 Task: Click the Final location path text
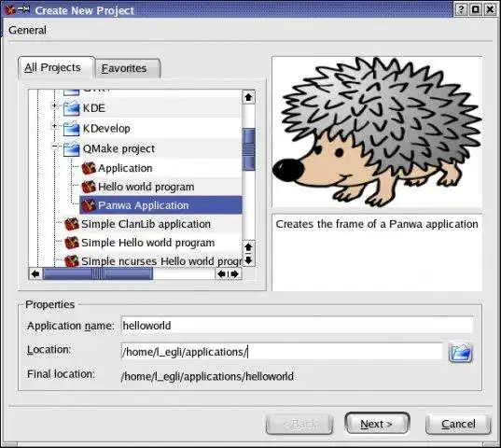tap(207, 376)
